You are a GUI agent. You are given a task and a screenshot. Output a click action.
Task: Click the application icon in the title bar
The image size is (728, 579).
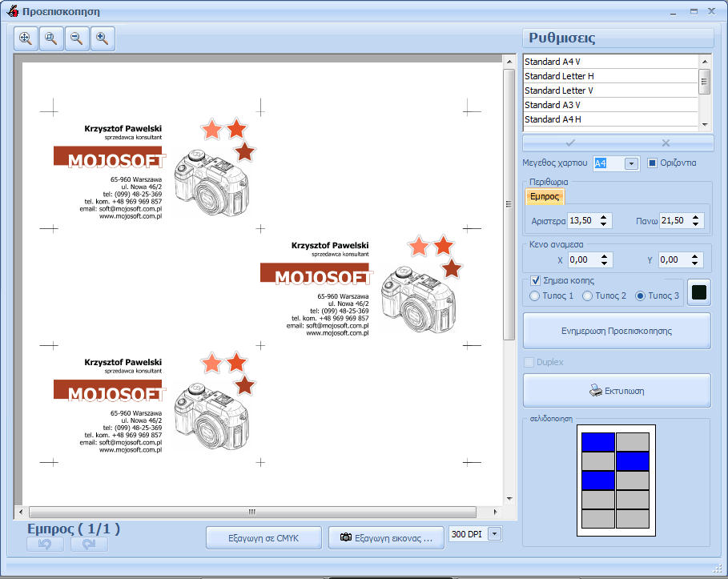point(13,11)
